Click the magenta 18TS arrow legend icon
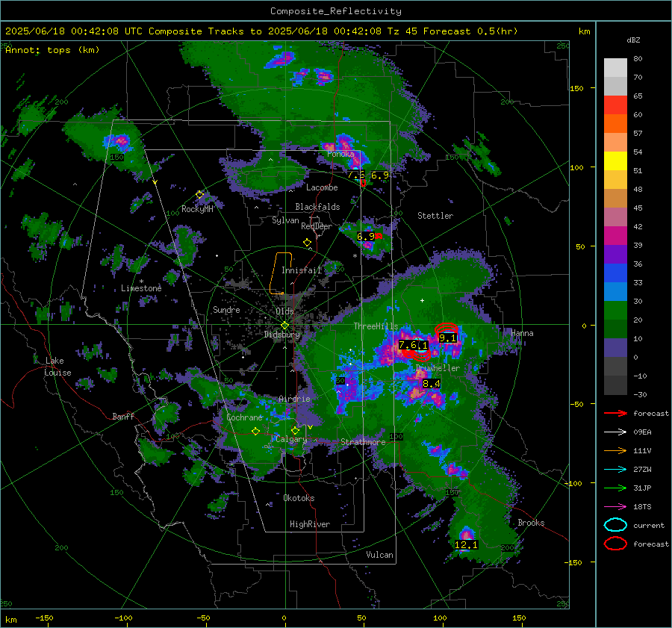The height and width of the screenshot is (628, 672). (x=615, y=507)
